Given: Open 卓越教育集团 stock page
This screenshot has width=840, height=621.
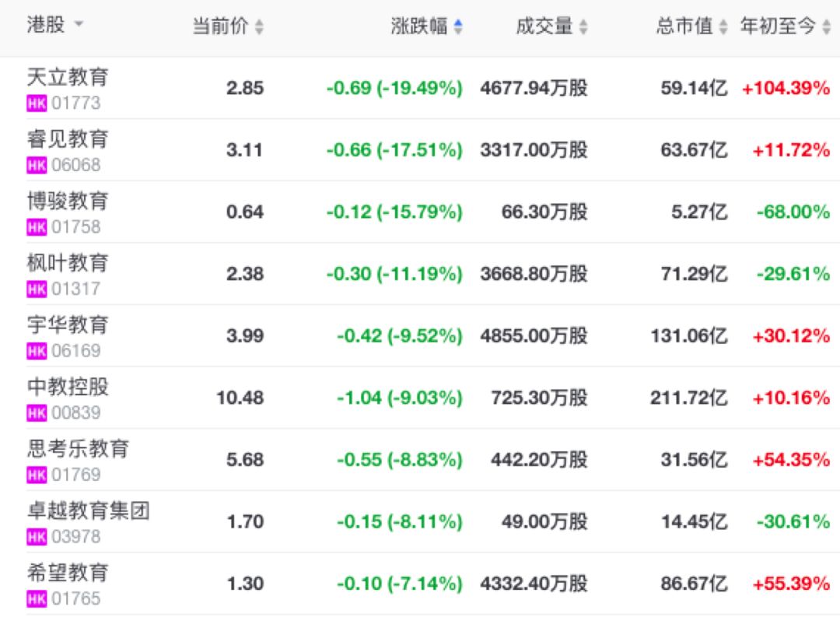Looking at the screenshot, I should click(x=89, y=510).
